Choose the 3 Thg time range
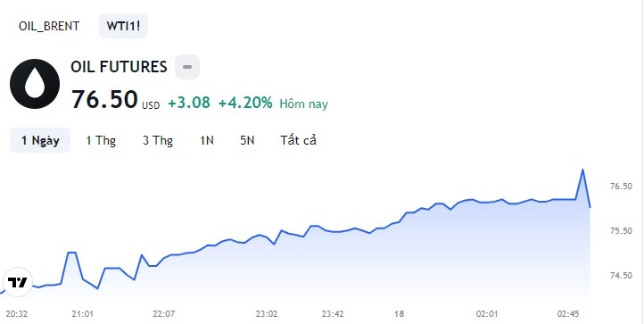This screenshot has width=644, height=324. [158, 140]
